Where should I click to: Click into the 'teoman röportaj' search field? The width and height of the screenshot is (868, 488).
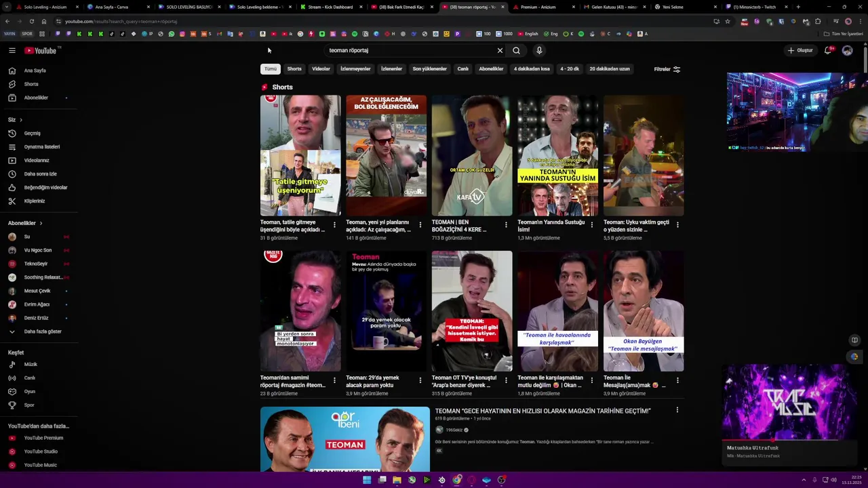[x=410, y=50]
